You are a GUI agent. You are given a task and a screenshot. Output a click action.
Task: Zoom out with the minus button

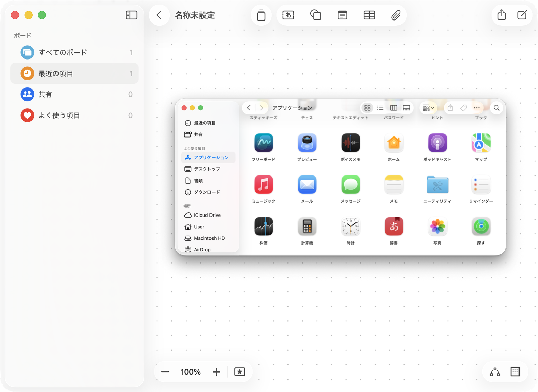click(165, 372)
